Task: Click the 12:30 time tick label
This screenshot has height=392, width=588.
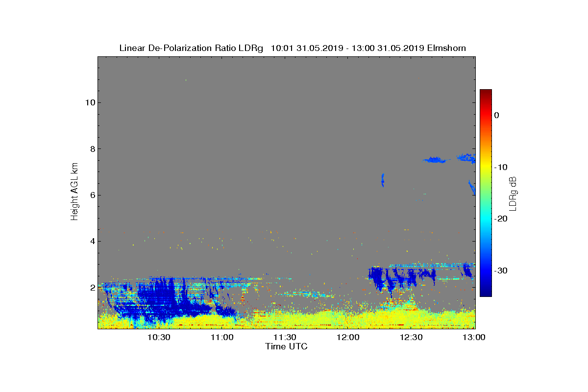Action: pyautogui.click(x=411, y=337)
